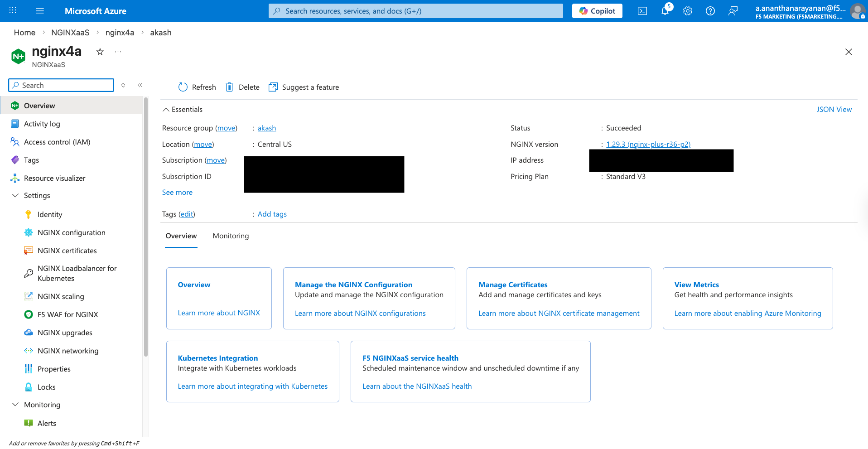Click the Refresh toolbar button
The image size is (868, 449).
point(197,87)
